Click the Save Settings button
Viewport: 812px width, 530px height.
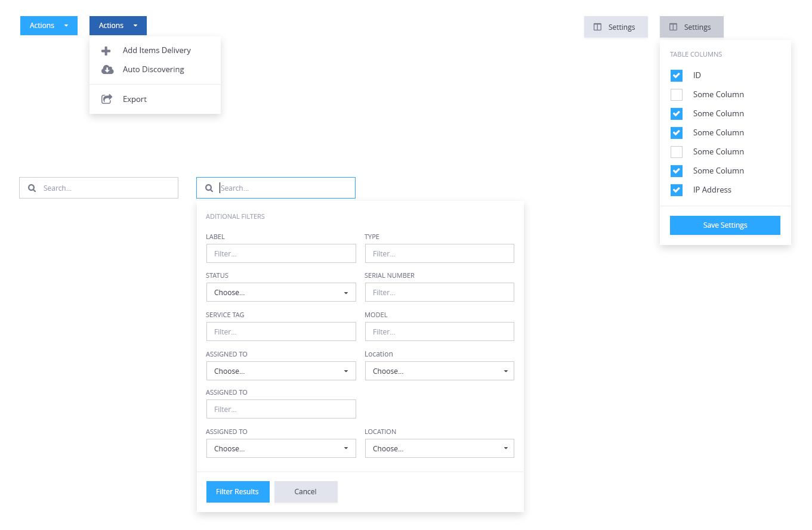coord(725,225)
